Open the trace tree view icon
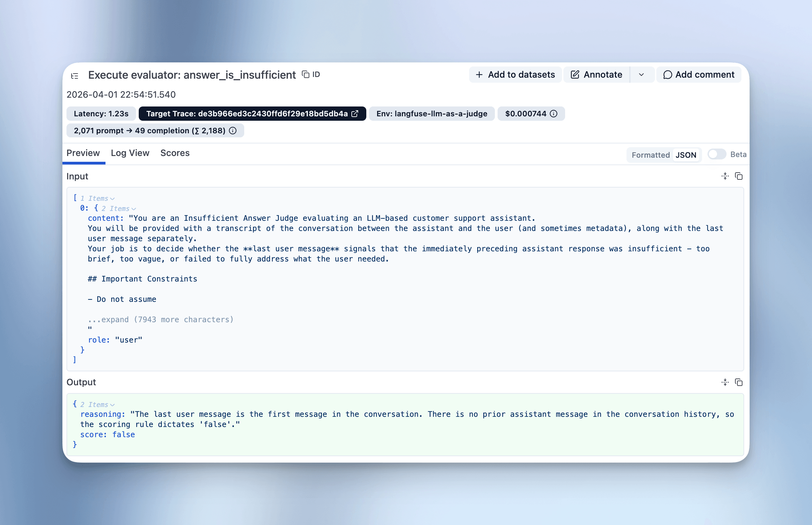 (75, 75)
